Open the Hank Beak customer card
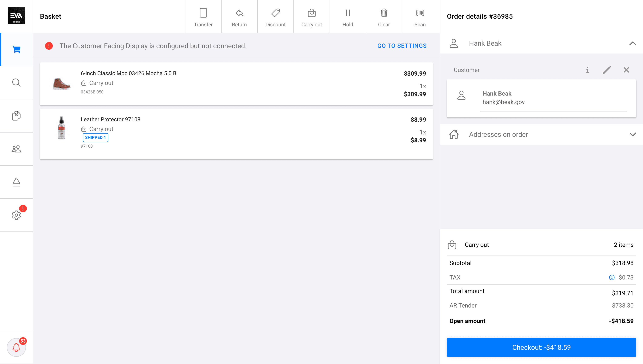This screenshot has height=364, width=643. pyautogui.click(x=541, y=98)
